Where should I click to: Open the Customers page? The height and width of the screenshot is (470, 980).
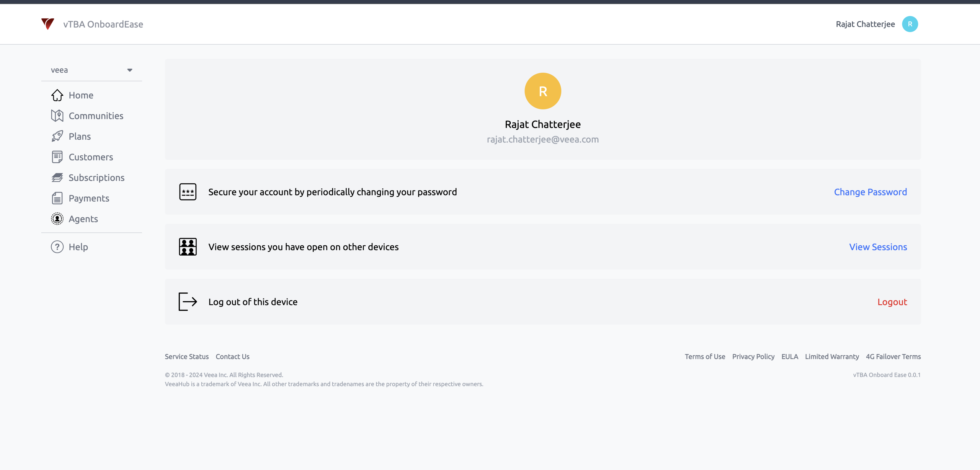pos(91,157)
